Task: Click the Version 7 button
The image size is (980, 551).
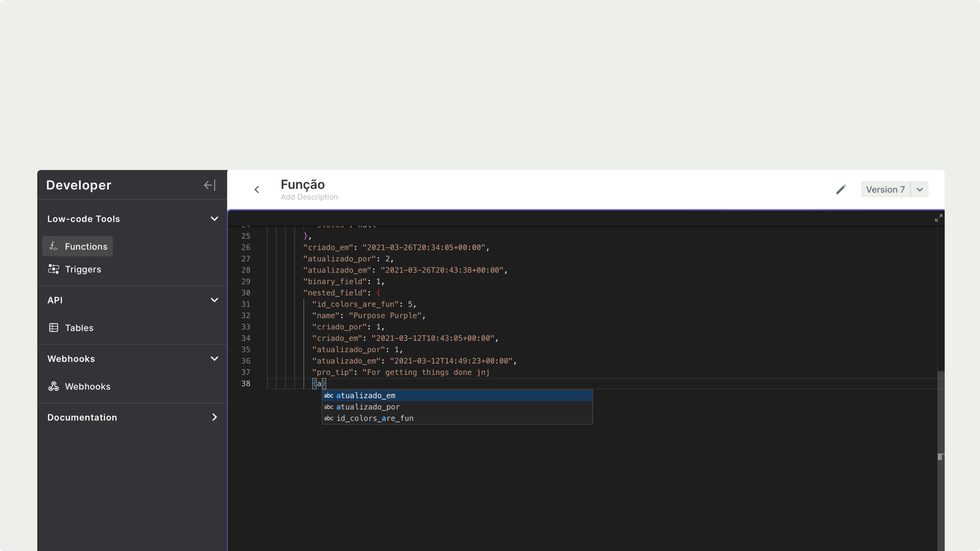Action: tap(885, 189)
